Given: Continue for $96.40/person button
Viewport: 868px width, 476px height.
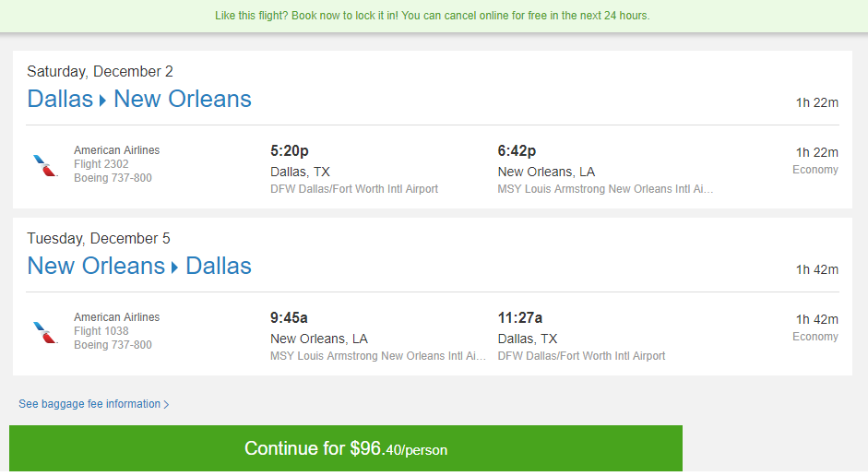Looking at the screenshot, I should point(345,448).
